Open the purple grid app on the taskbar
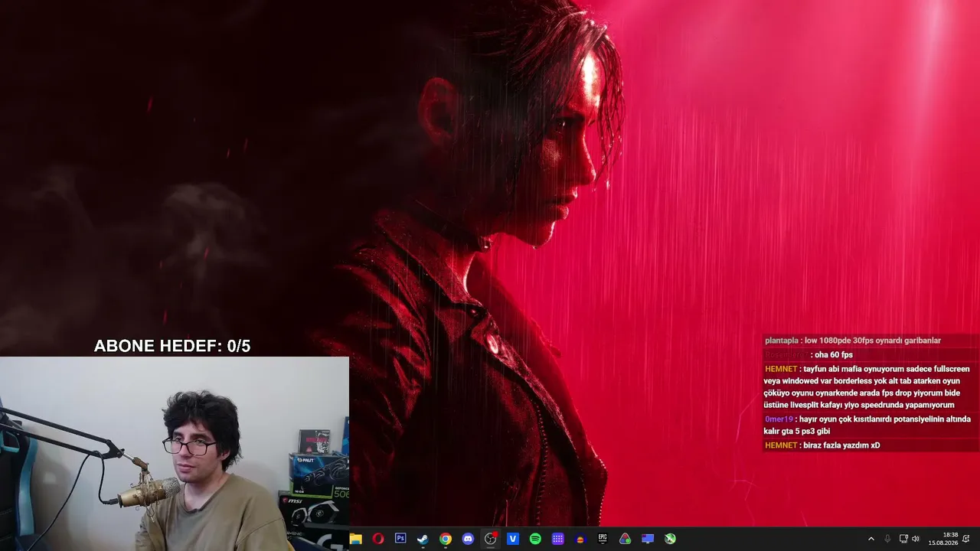Image resolution: width=980 pixels, height=551 pixels. tap(558, 539)
